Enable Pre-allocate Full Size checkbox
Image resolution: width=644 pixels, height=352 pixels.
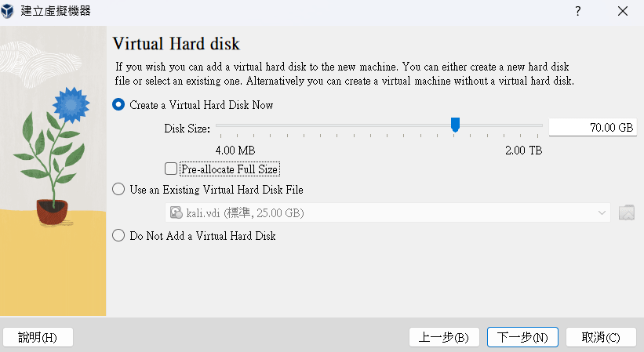[171, 169]
